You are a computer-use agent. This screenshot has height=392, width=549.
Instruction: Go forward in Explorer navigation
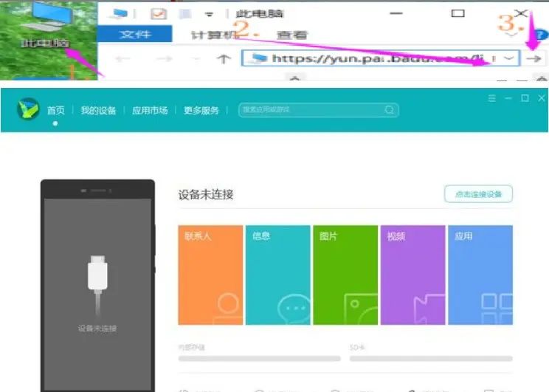point(164,59)
